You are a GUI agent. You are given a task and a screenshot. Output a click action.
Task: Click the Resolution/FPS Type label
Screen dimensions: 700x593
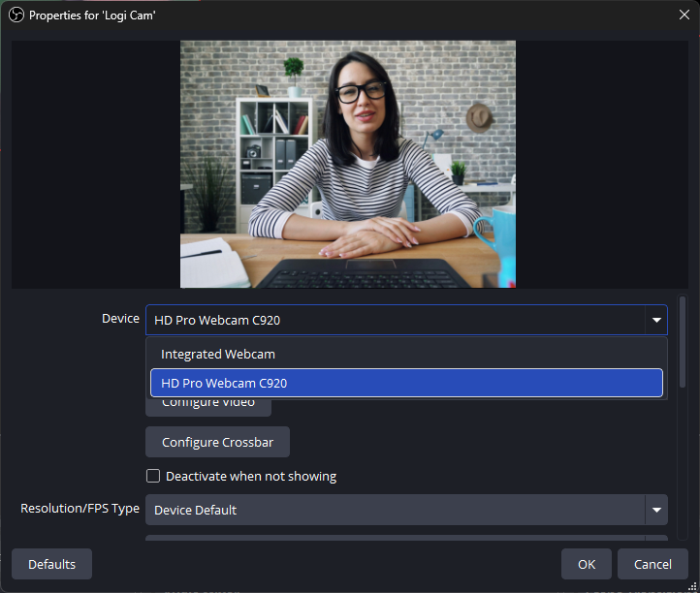coord(80,509)
